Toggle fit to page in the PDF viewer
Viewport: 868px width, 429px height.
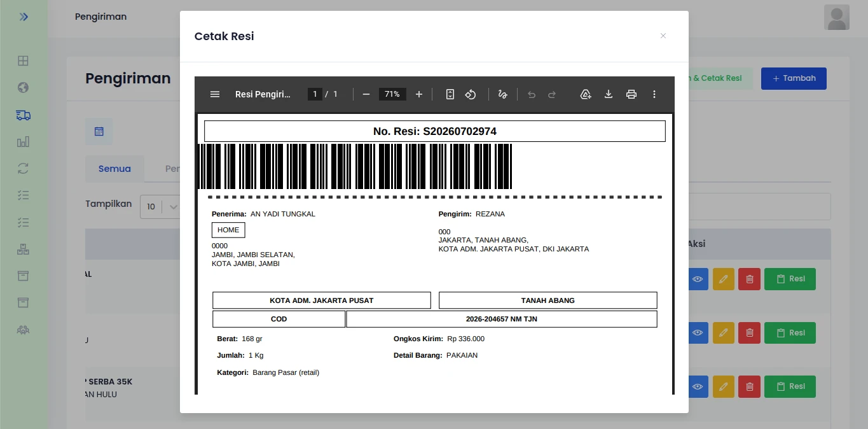click(x=450, y=94)
